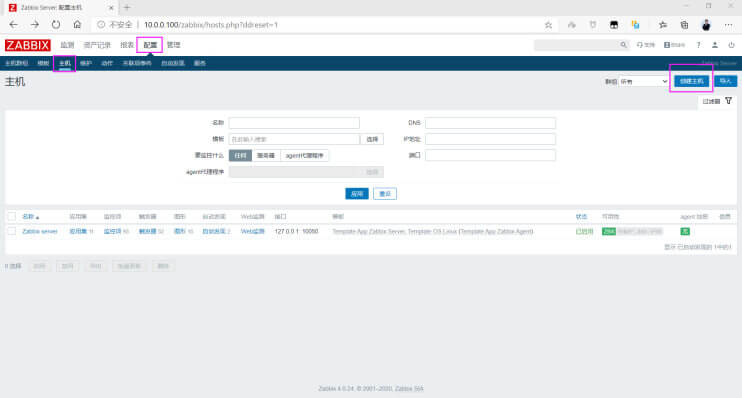Image resolution: width=742 pixels, height=398 pixels.
Task: Click the Share icon in header
Action: tap(674, 45)
